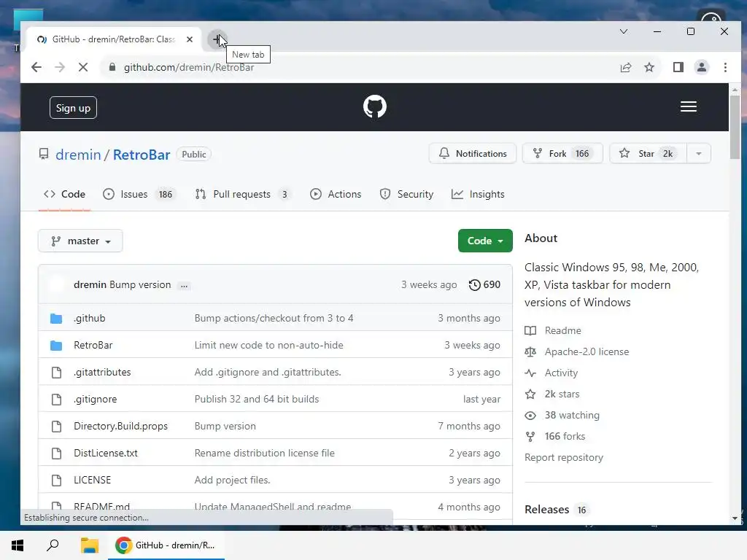The width and height of the screenshot is (747, 560).
Task: Open the Releases 16 heading link
Action: point(556,510)
